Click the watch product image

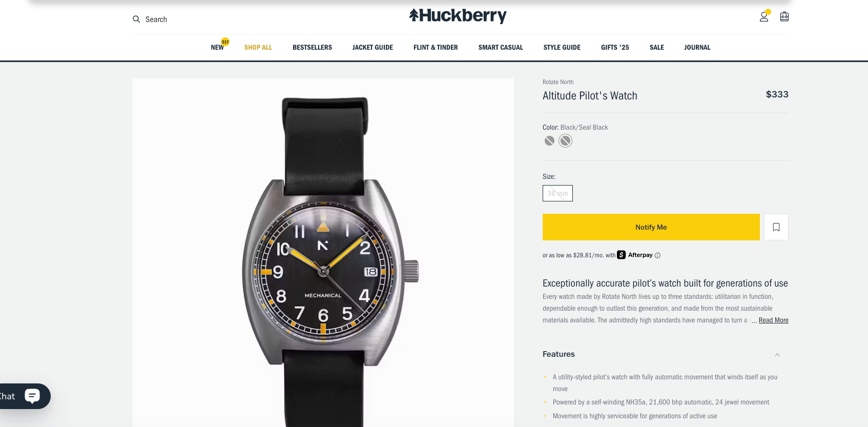[323, 253]
